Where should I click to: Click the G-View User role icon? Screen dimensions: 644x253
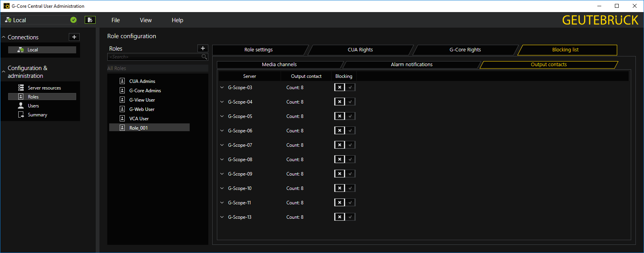122,100
